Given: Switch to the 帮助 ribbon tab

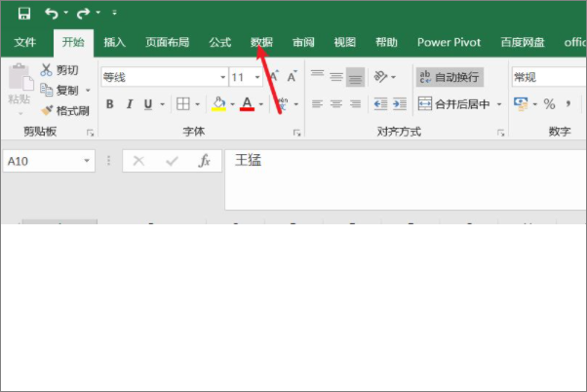Looking at the screenshot, I should (386, 42).
